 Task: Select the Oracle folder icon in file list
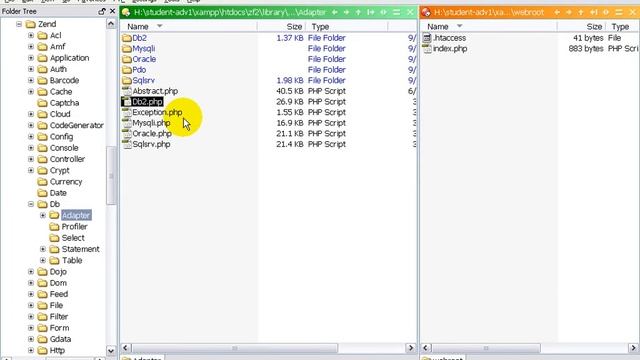[127, 59]
